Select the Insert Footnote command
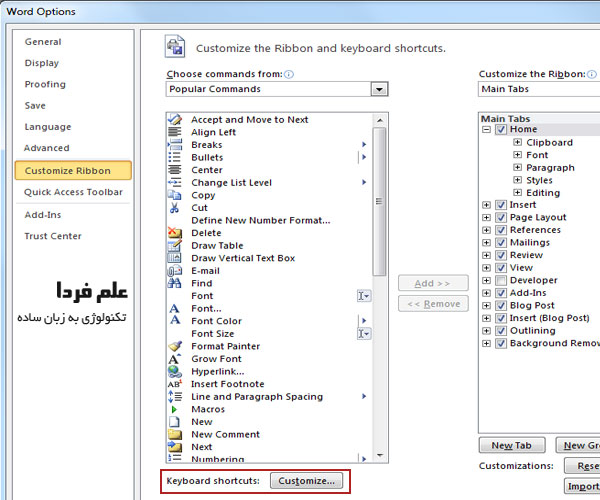 click(x=227, y=384)
